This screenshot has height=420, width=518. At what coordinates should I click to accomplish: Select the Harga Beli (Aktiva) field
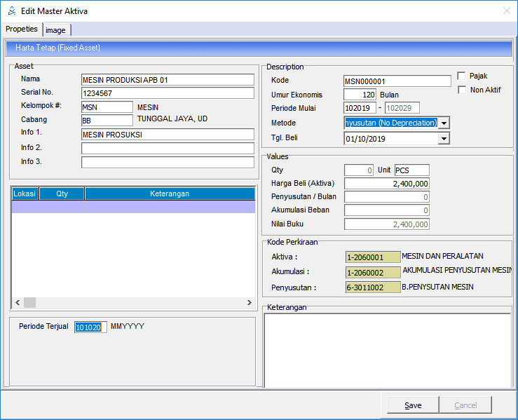coord(386,184)
